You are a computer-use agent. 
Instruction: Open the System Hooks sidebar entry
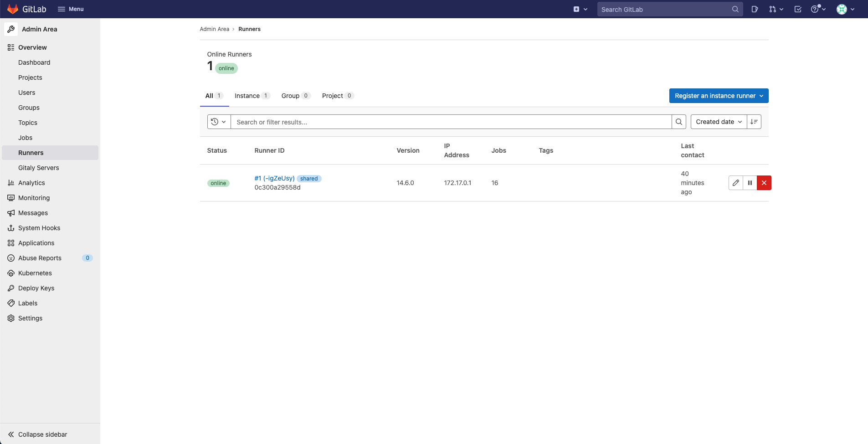pyautogui.click(x=39, y=228)
